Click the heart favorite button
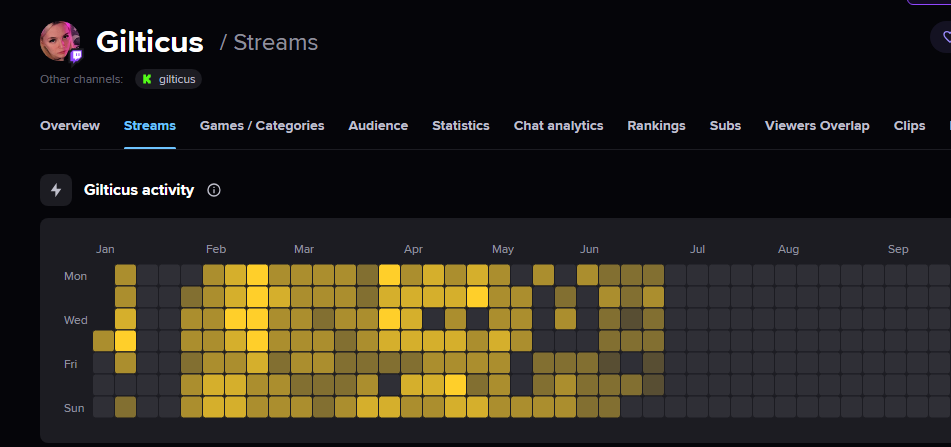The image size is (951, 447). [943, 38]
